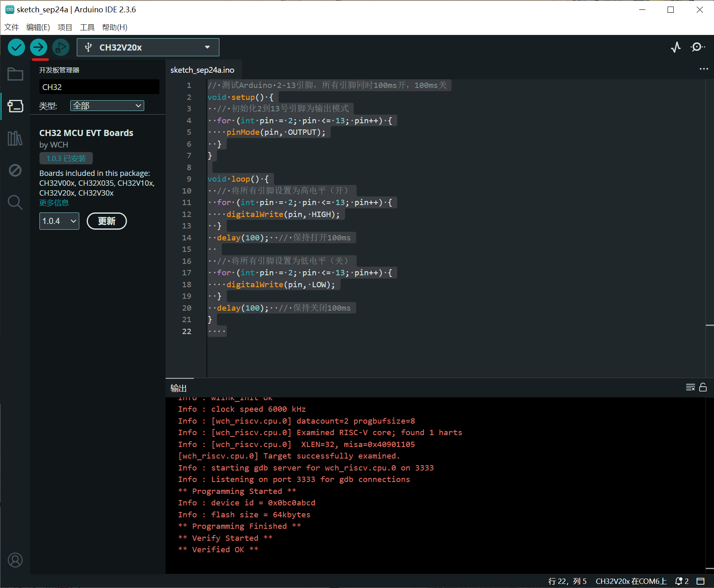Open the Debug sidebar panel icon
Image resolution: width=714 pixels, height=588 pixels.
(x=15, y=170)
